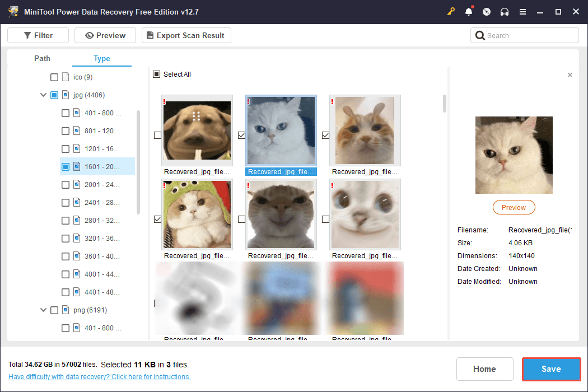Image resolution: width=588 pixels, height=392 pixels.
Task: Open the data recovery instructions link
Action: click(99, 376)
